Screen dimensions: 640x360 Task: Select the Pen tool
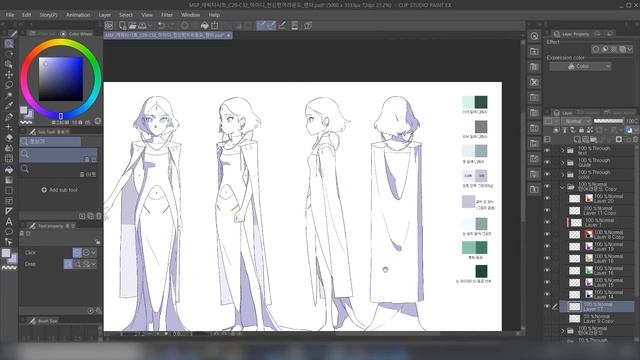point(9,117)
